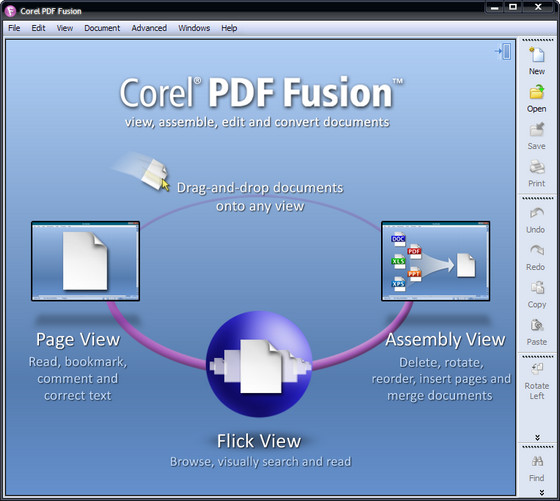The height and width of the screenshot is (501, 560).
Task: Open the Help menu
Action: tap(229, 28)
